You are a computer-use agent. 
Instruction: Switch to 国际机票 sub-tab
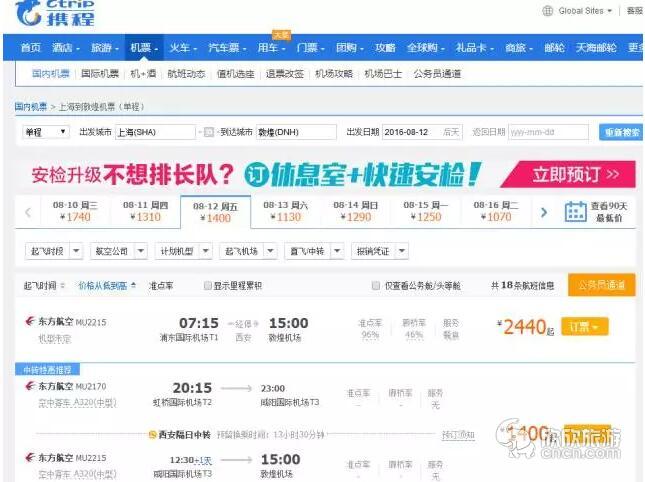(99, 73)
